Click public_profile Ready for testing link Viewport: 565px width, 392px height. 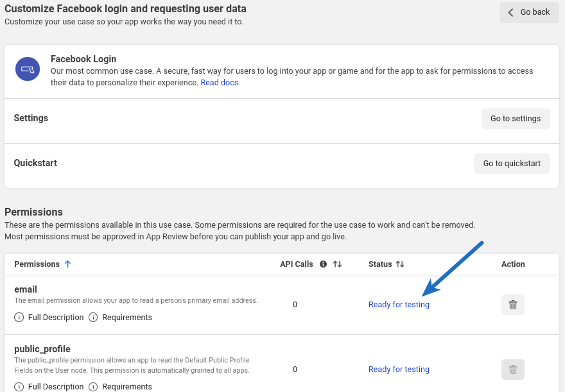click(x=399, y=370)
